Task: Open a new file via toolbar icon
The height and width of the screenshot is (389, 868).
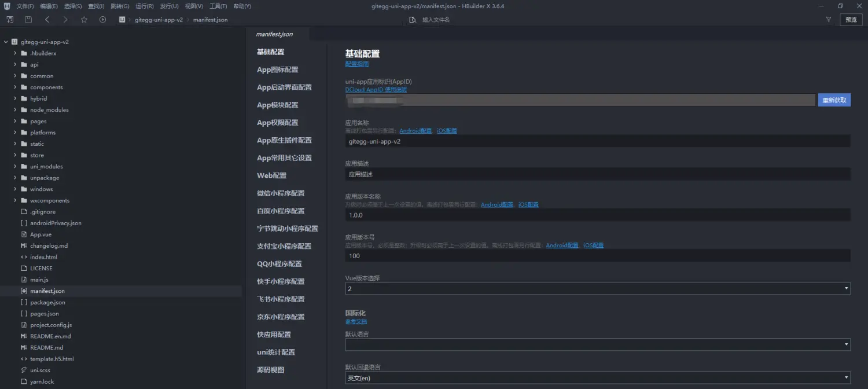Action: (x=10, y=19)
